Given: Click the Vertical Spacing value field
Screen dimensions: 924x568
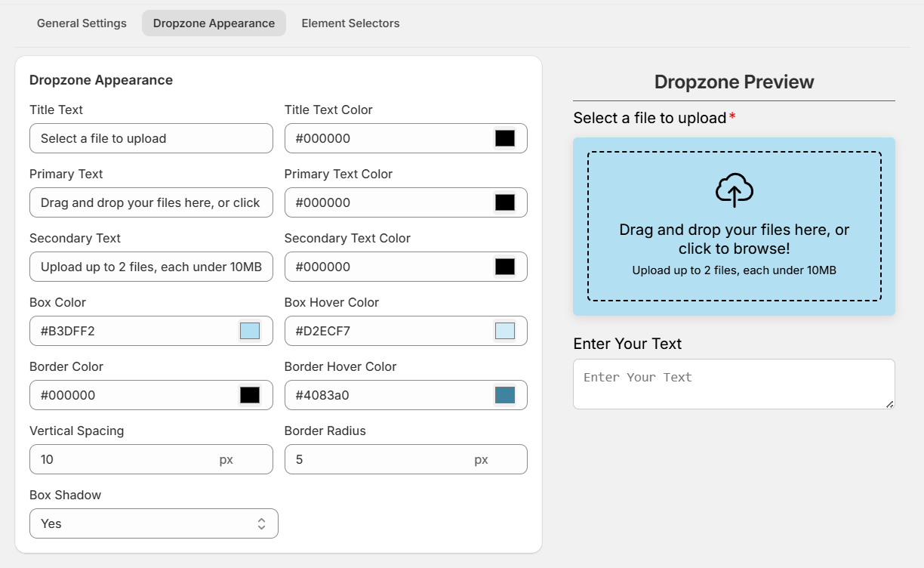Looking at the screenshot, I should click(151, 459).
